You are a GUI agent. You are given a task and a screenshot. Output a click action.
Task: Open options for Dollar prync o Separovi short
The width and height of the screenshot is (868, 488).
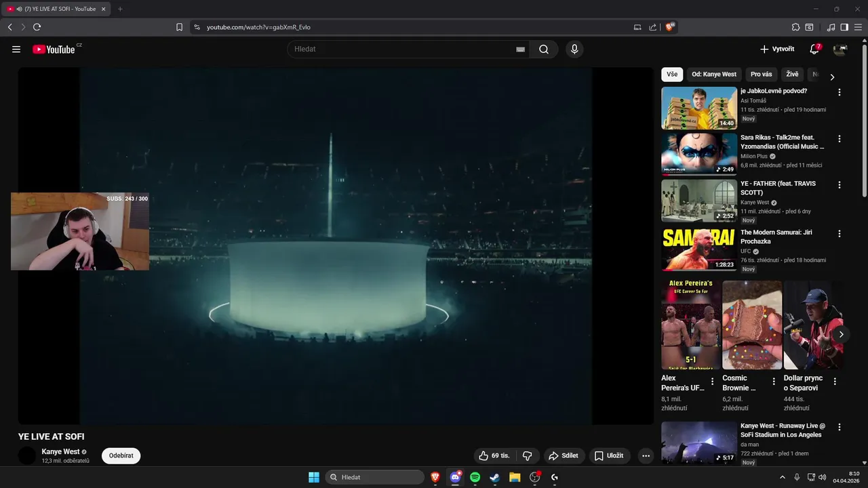click(835, 382)
